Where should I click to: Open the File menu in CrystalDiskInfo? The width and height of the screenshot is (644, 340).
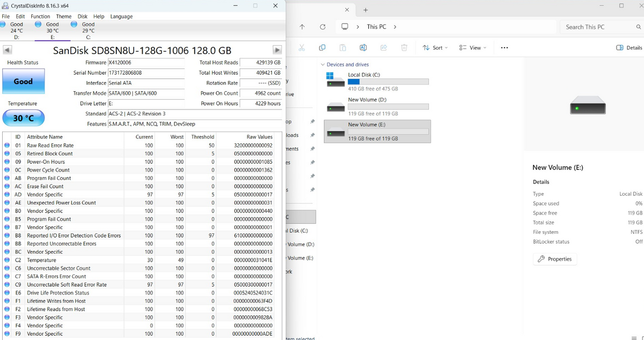[x=6, y=17]
